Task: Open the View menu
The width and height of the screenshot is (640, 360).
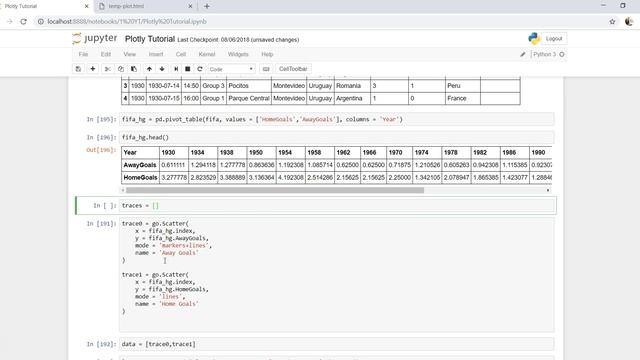Action: click(x=129, y=54)
